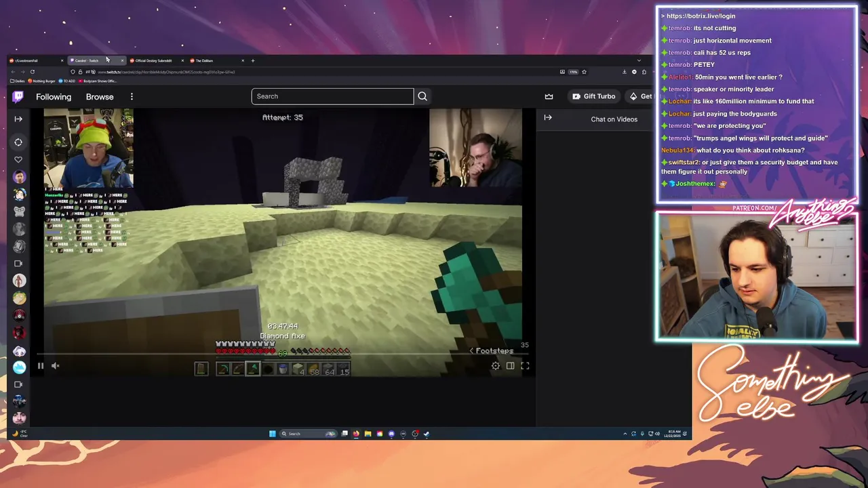Viewport: 868px width, 488px height.
Task: Open the three-dot More menu beside Browse
Action: click(132, 97)
